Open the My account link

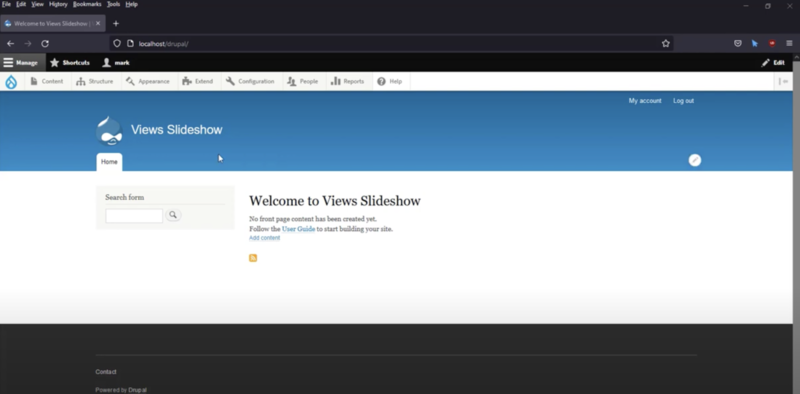pos(645,101)
